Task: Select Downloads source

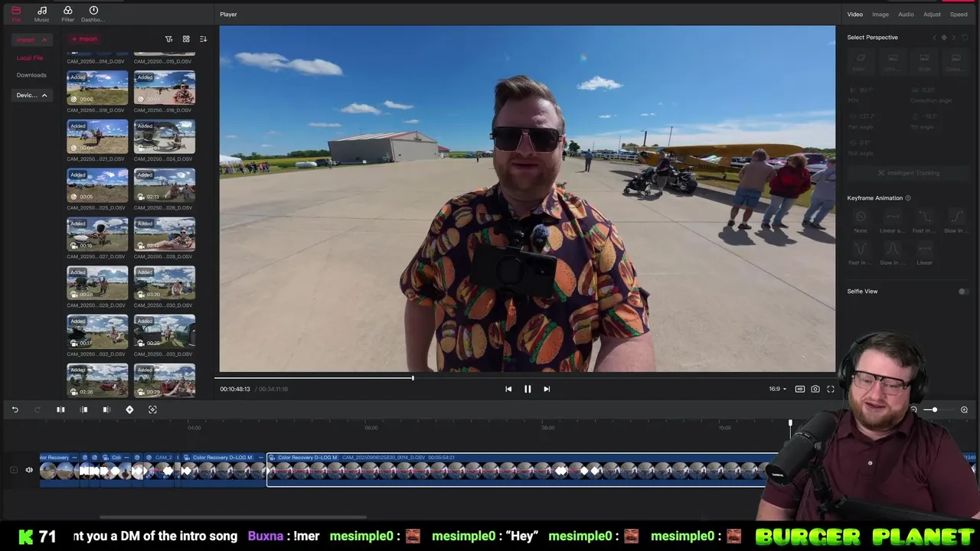Action: [31, 75]
